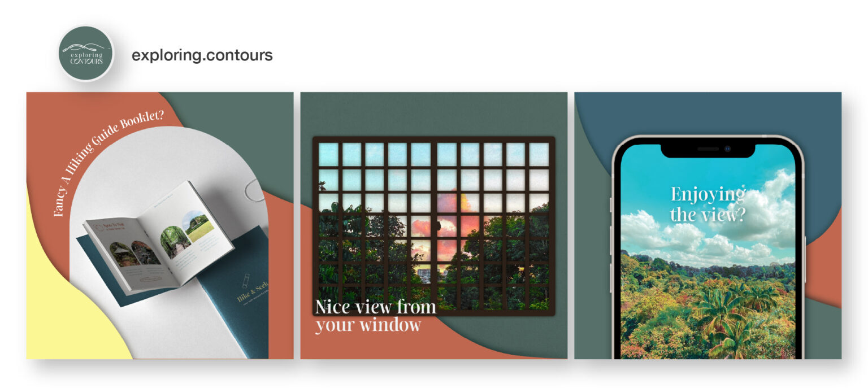
Task: Select the round park photo on booklet page
Action: click(x=198, y=226)
